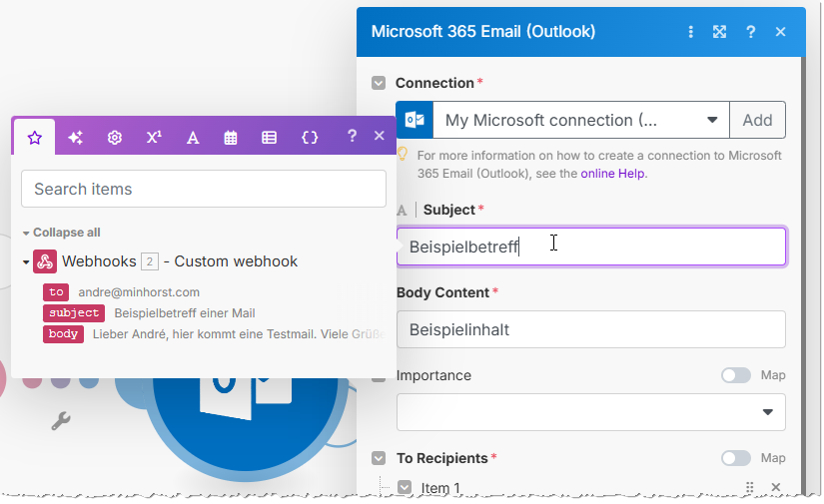Open the date and time calendar tab
824x504 pixels.
tap(231, 138)
